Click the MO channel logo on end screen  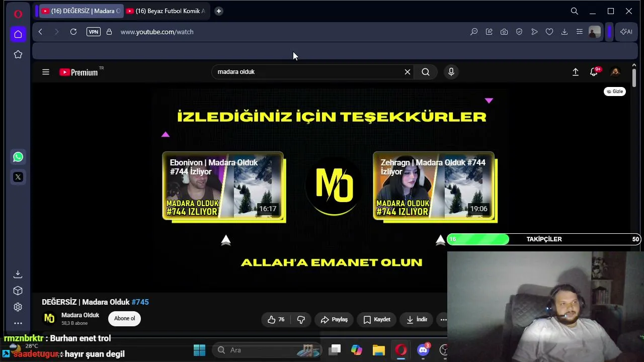point(334,185)
